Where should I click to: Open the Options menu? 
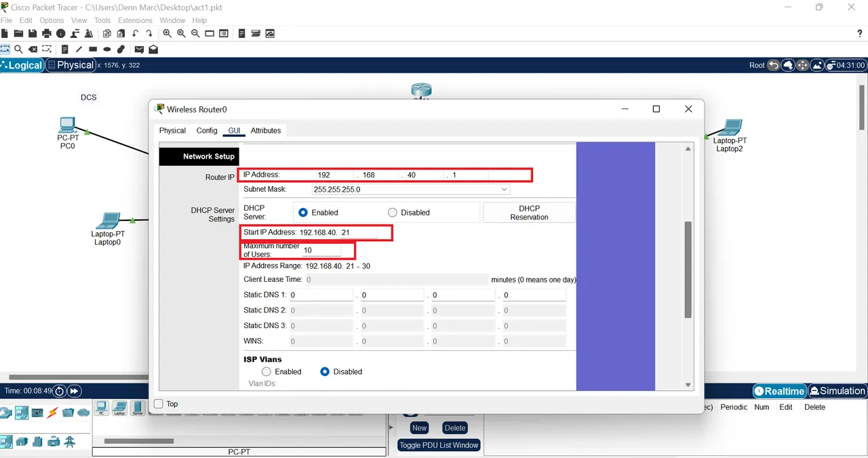[x=52, y=20]
